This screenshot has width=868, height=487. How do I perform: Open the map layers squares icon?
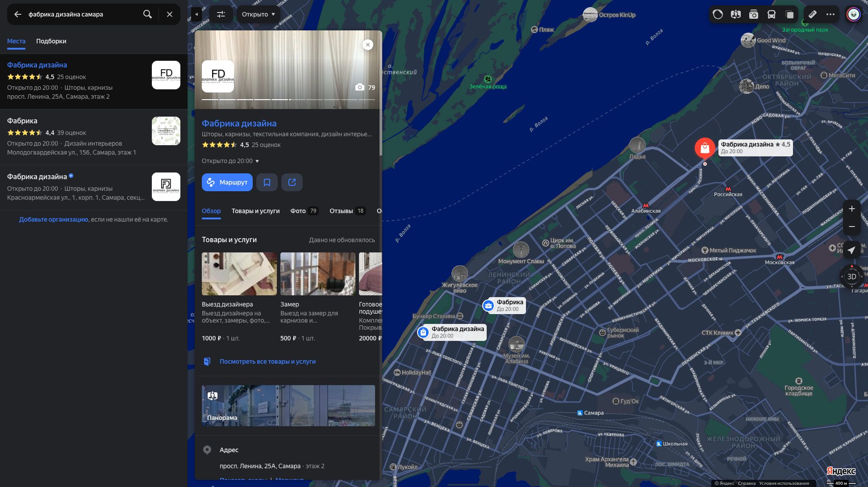(x=789, y=14)
